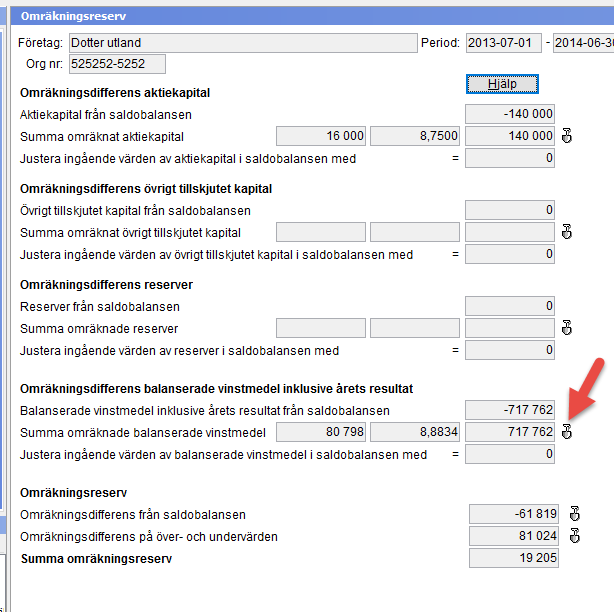Screen dimensions: 614x612
Task: Click the Omräkningsreserv window title
Action: [x=73, y=16]
